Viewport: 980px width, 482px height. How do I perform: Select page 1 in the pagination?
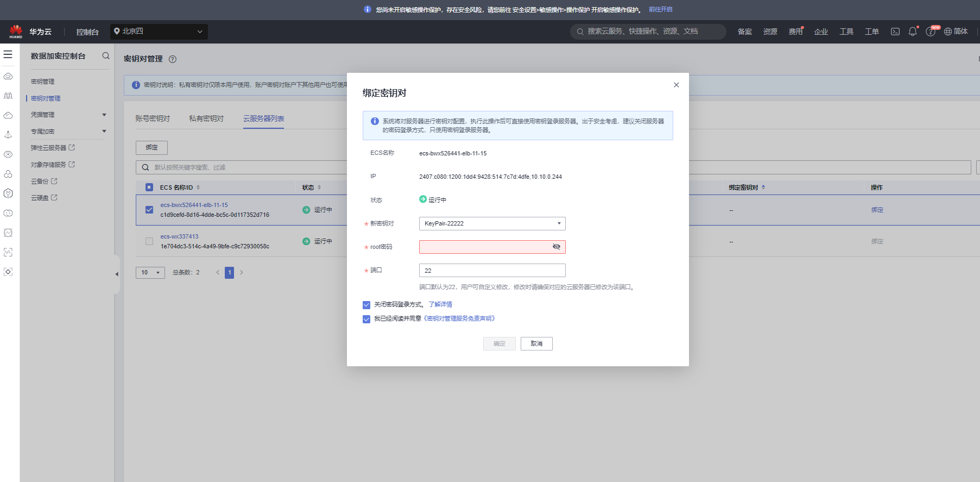tap(230, 273)
